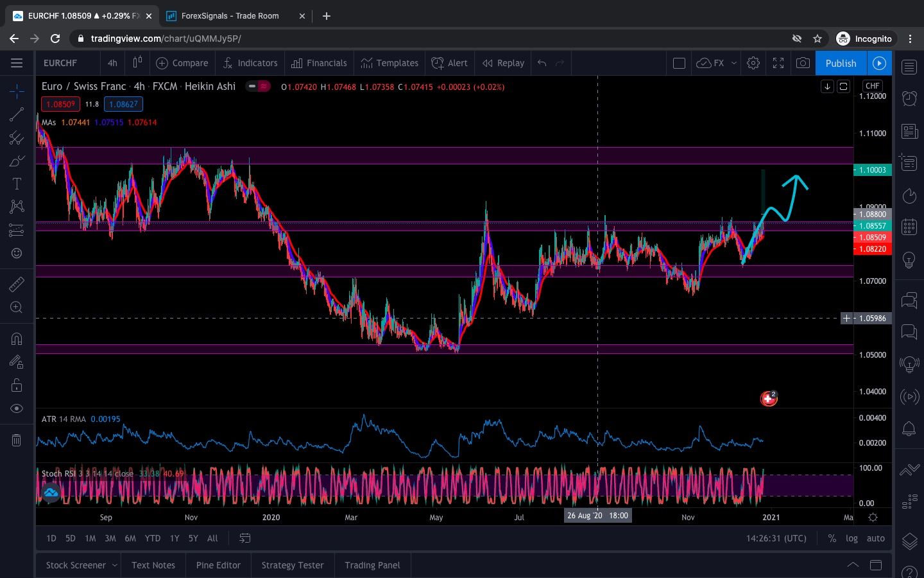Open the calendar panel icon
Screen dimensions: 924x578
(909, 227)
